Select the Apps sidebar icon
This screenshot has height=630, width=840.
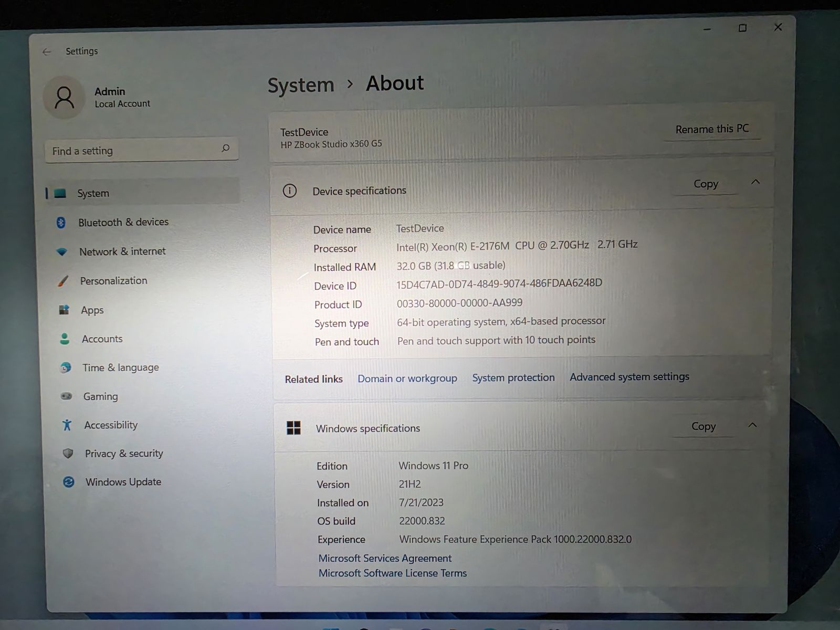pyautogui.click(x=64, y=310)
